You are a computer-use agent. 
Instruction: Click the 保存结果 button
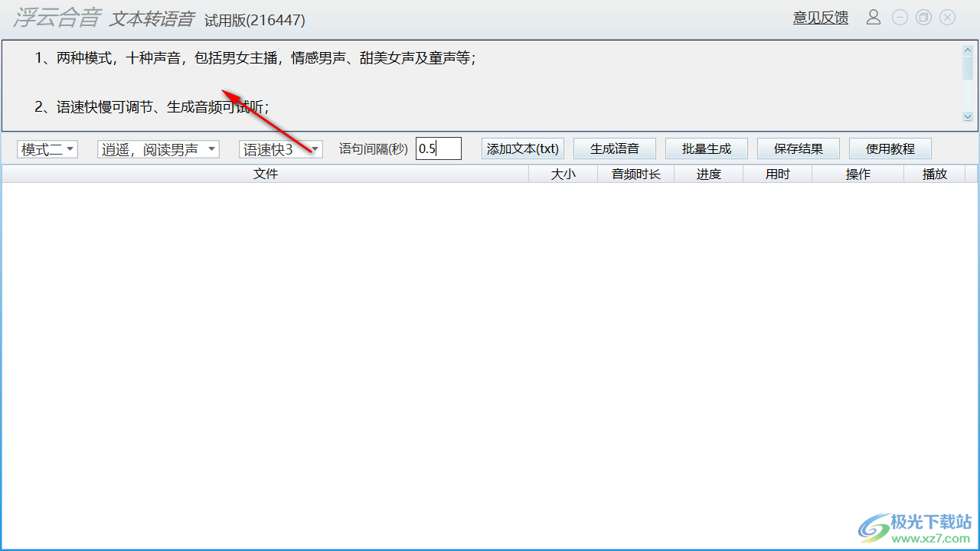(x=799, y=148)
